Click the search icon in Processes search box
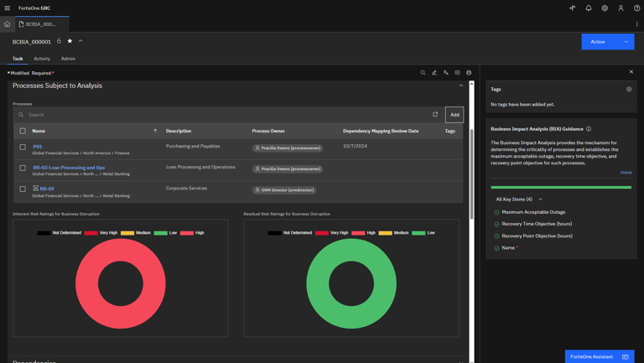Screen dimensions: 644x363 [21, 115]
